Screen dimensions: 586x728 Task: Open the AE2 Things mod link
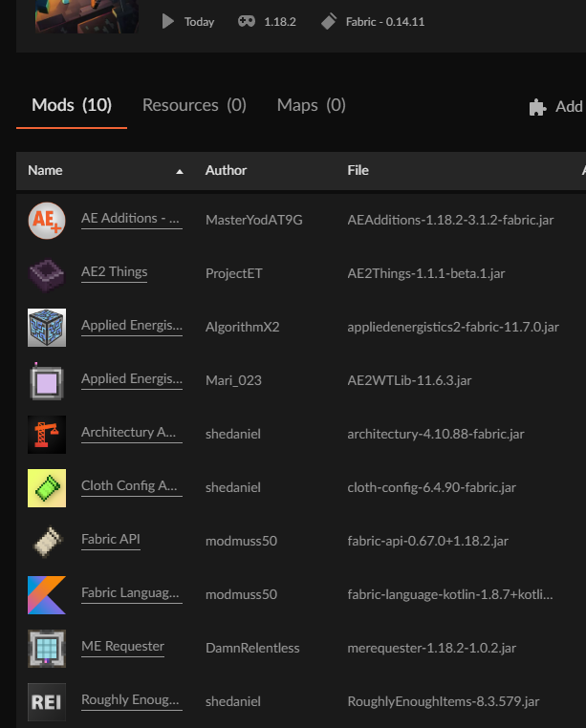click(x=115, y=271)
